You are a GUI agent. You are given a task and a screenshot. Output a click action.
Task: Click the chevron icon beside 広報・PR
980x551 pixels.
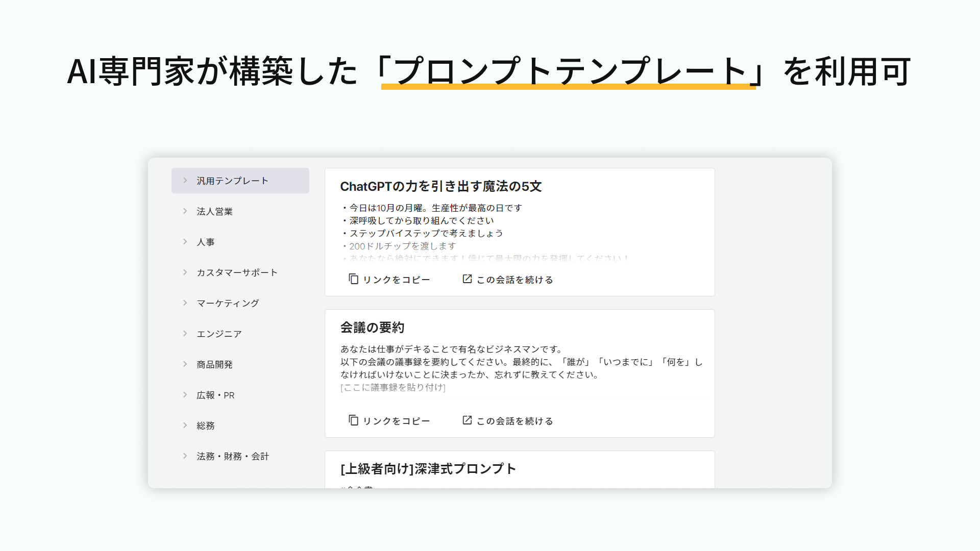(185, 394)
